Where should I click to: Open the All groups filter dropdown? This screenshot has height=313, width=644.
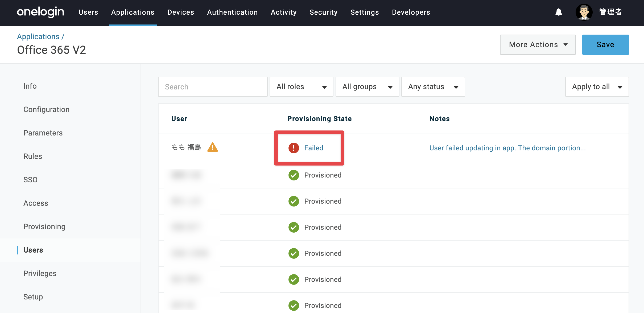367,87
